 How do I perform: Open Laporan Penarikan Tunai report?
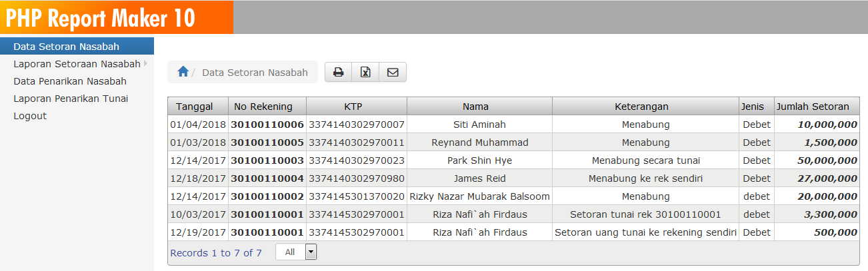[71, 99]
